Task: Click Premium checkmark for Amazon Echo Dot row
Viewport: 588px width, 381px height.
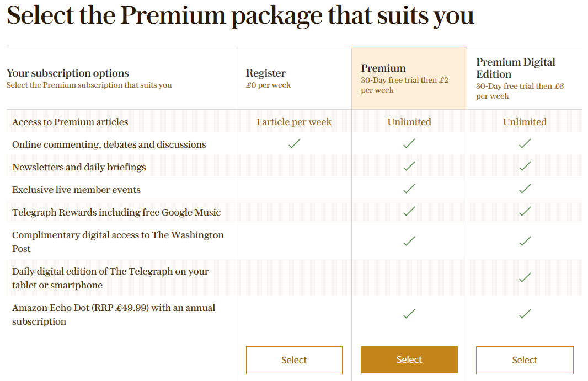Action: click(x=409, y=314)
